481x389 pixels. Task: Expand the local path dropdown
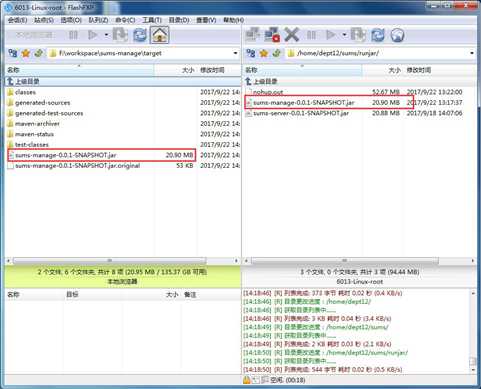235,53
